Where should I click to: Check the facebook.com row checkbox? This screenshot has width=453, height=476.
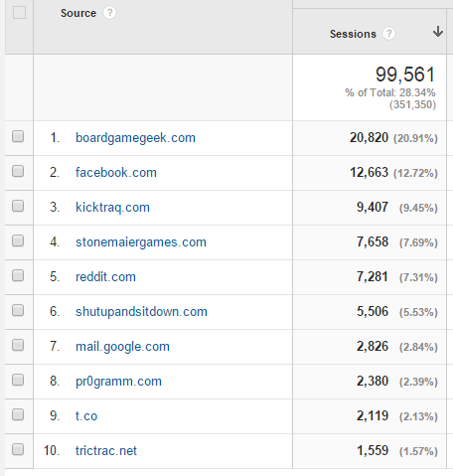(x=18, y=171)
